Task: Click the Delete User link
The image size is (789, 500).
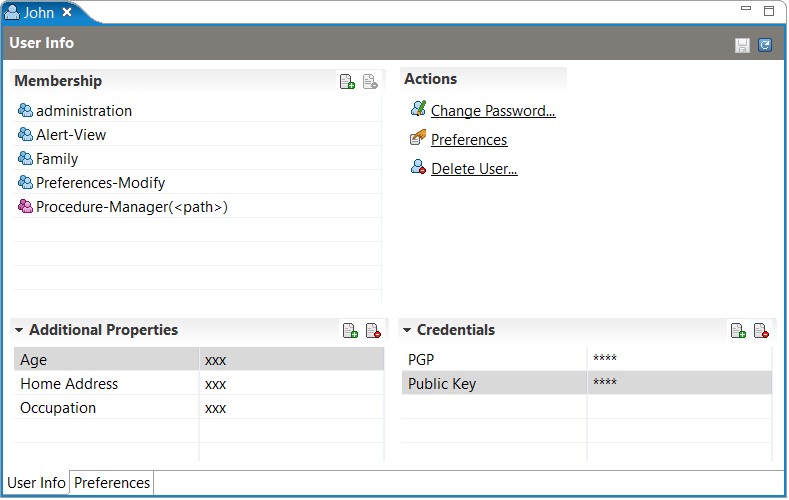Action: (474, 169)
